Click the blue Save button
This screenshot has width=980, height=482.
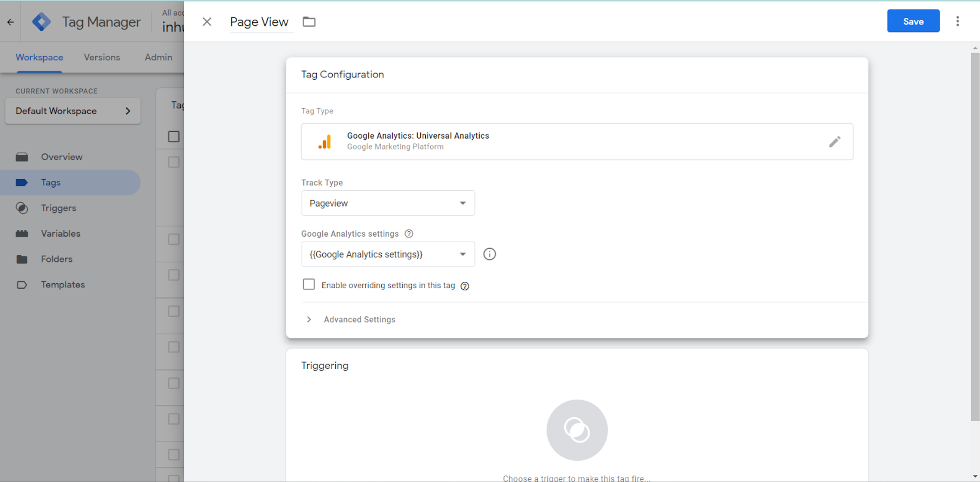pyautogui.click(x=913, y=21)
